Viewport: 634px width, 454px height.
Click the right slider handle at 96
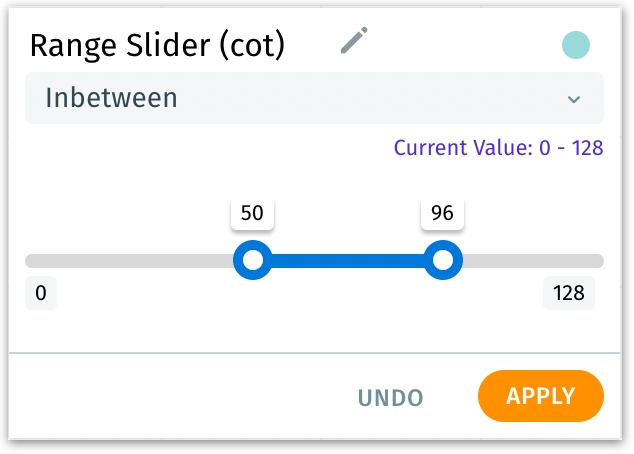pyautogui.click(x=442, y=261)
